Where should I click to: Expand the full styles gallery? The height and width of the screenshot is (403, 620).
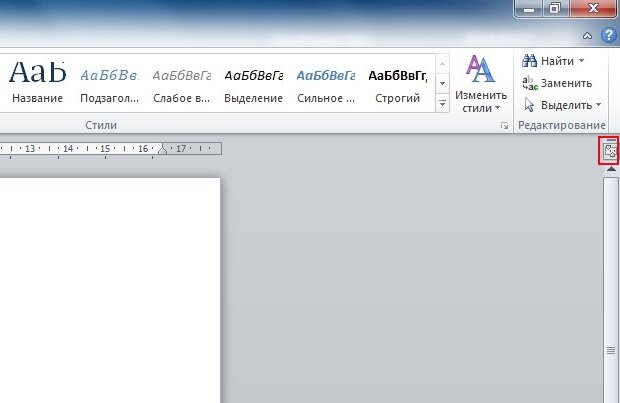[x=442, y=103]
